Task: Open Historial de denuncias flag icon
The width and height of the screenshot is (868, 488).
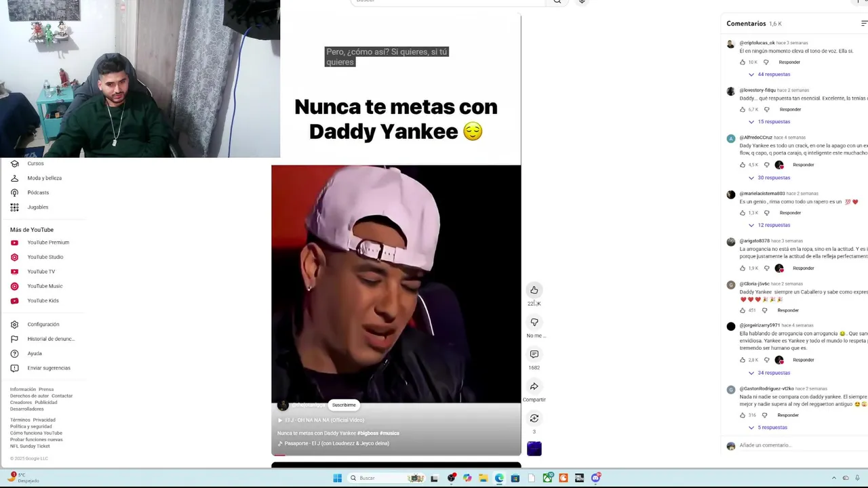Action: pos(14,339)
